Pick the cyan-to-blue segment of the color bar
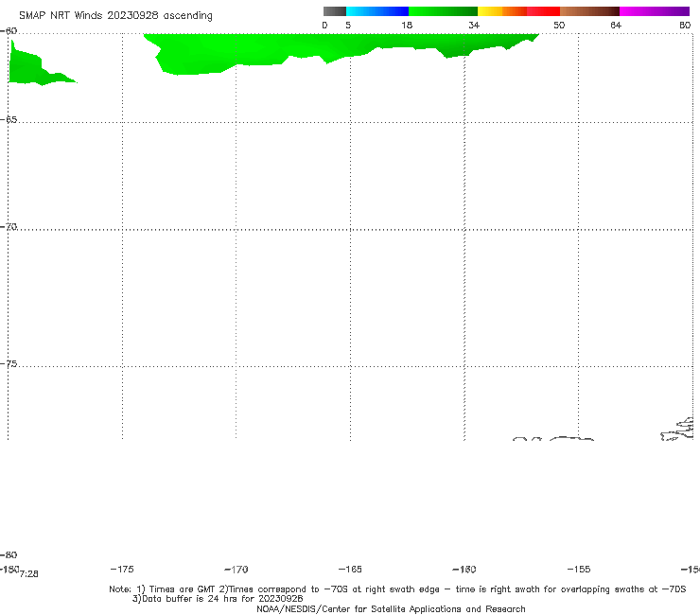700x615 pixels. pos(377,11)
